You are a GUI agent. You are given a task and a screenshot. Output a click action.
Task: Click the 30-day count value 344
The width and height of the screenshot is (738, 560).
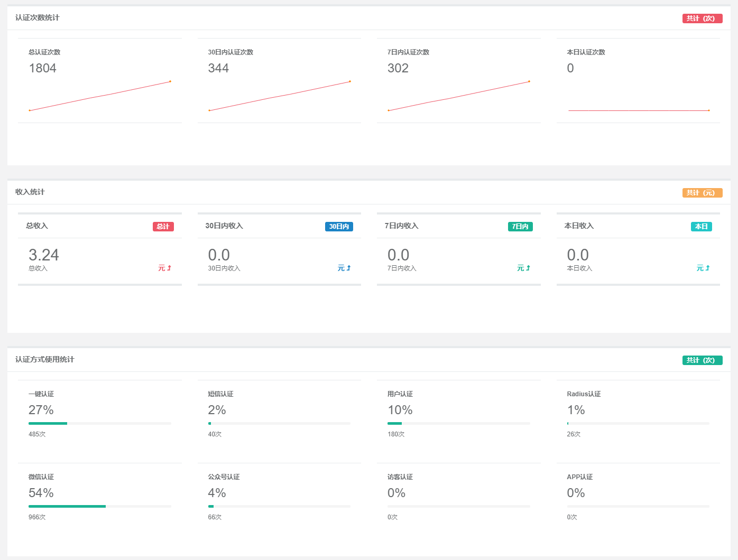pos(218,68)
